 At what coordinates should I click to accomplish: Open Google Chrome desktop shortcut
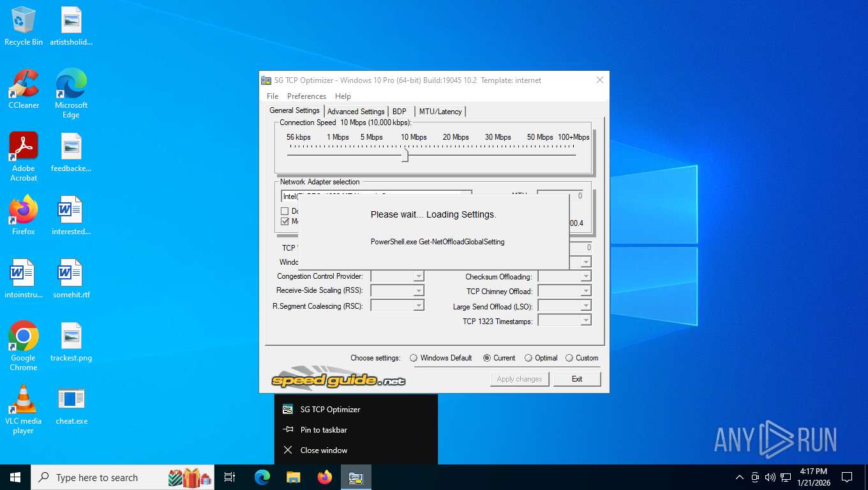[24, 346]
